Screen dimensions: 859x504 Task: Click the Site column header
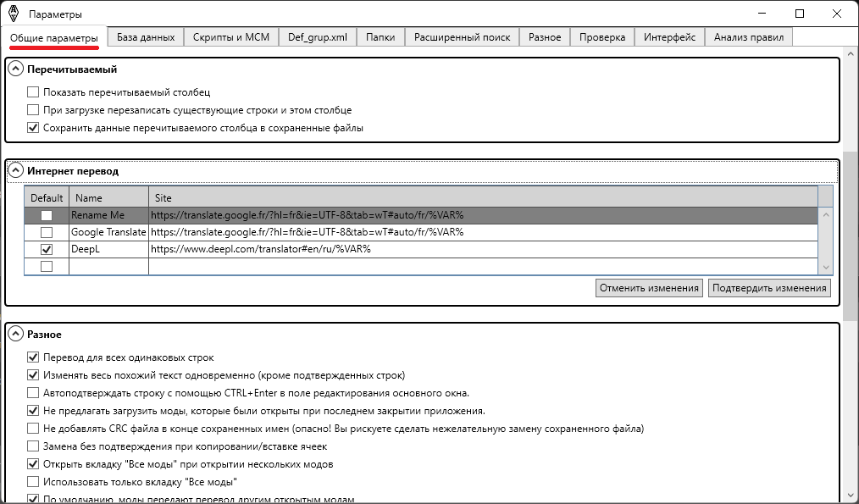[483, 197]
